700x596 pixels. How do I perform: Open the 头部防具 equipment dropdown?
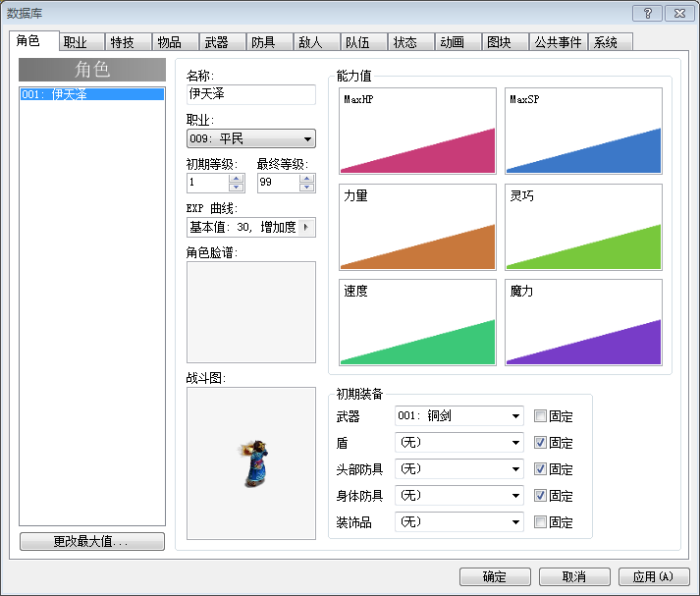tap(458, 469)
